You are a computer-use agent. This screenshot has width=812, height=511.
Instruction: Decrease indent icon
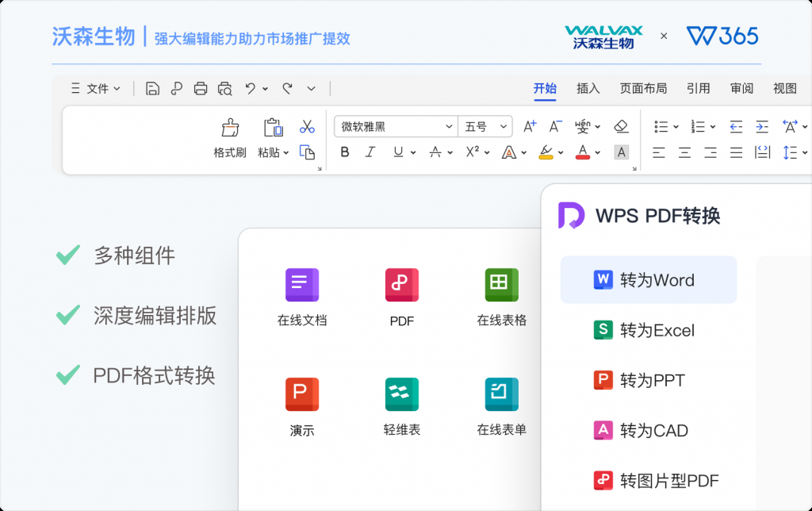(x=736, y=126)
